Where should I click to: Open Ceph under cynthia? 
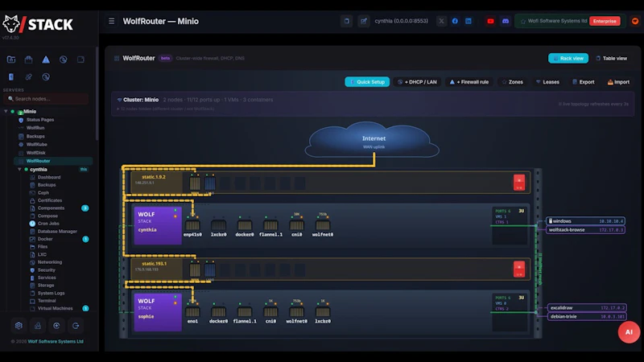coord(43,192)
